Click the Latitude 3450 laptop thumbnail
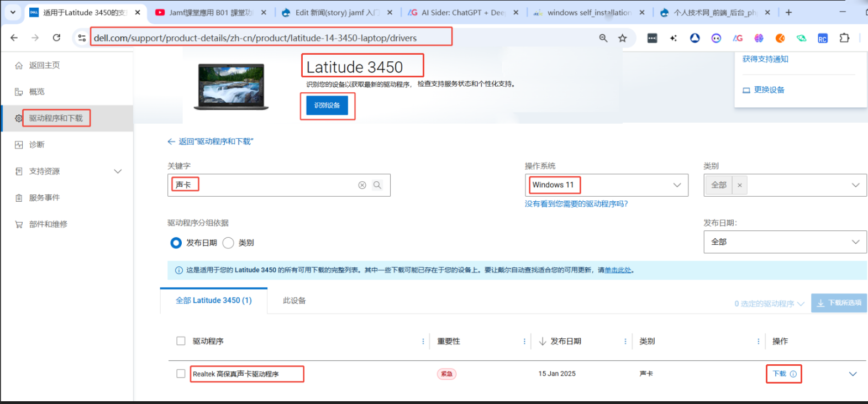This screenshot has height=404, width=868. click(x=231, y=87)
